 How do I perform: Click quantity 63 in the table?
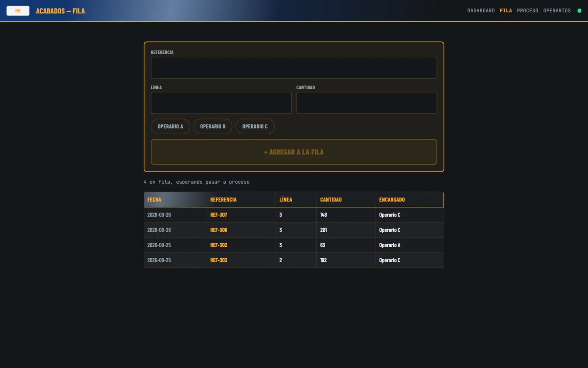pos(322,245)
